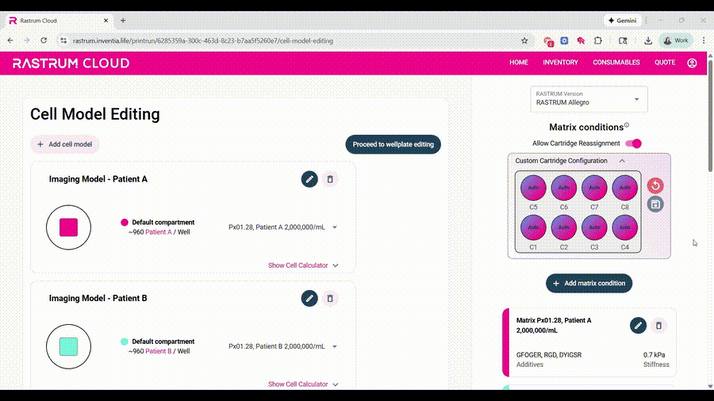Collapse Custom Cartridge Configuration panel
The image size is (714, 401).
pos(622,161)
